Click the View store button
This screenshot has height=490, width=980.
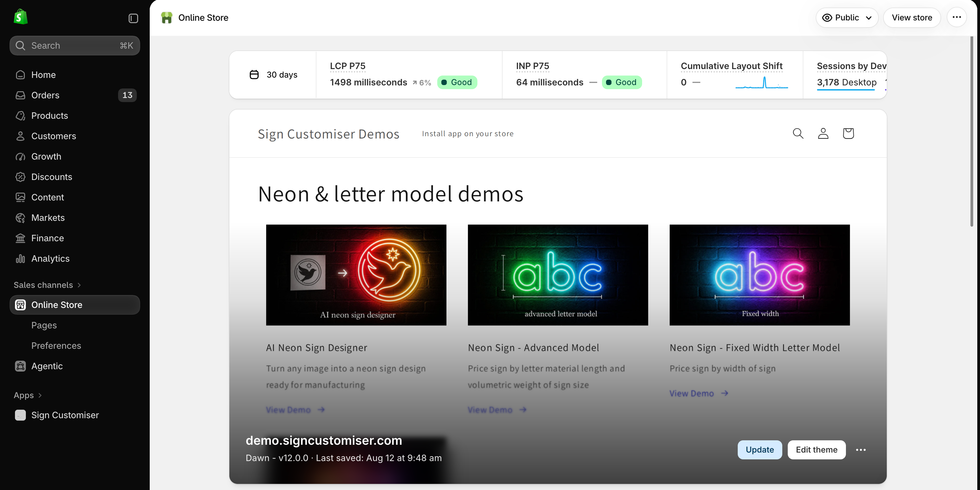[912, 17]
